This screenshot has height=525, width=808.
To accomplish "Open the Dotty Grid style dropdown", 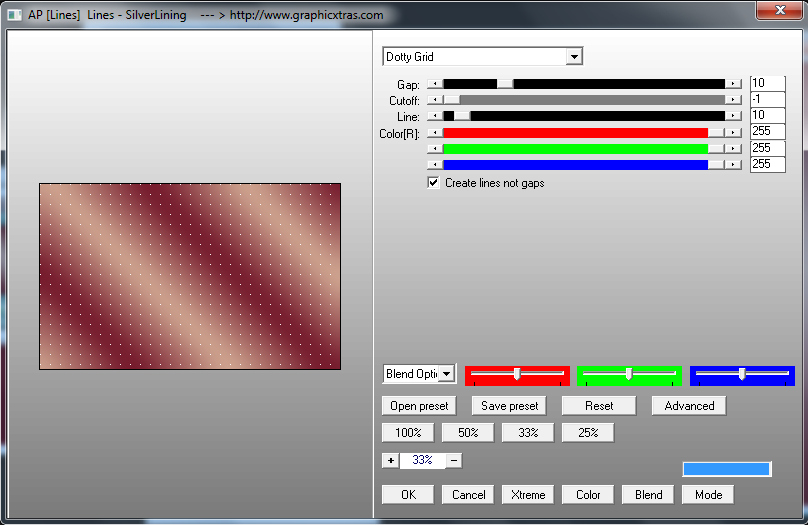I will click(x=573, y=57).
